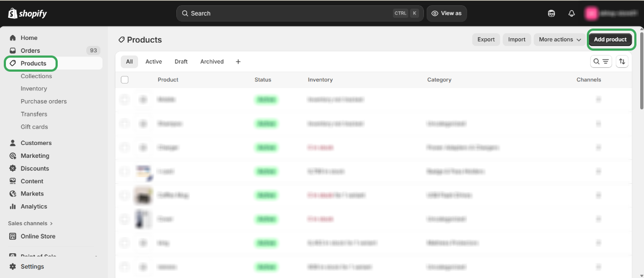Click the Settings gear icon

click(13, 267)
